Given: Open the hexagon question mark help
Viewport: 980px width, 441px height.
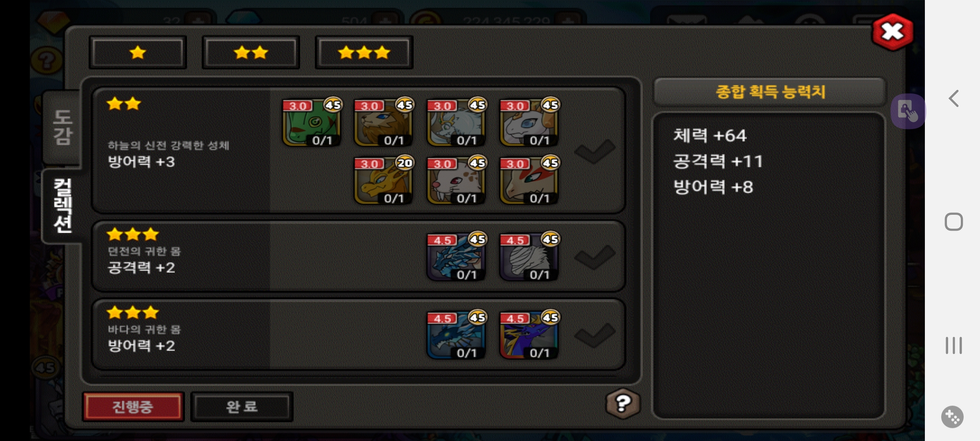Looking at the screenshot, I should pyautogui.click(x=623, y=404).
